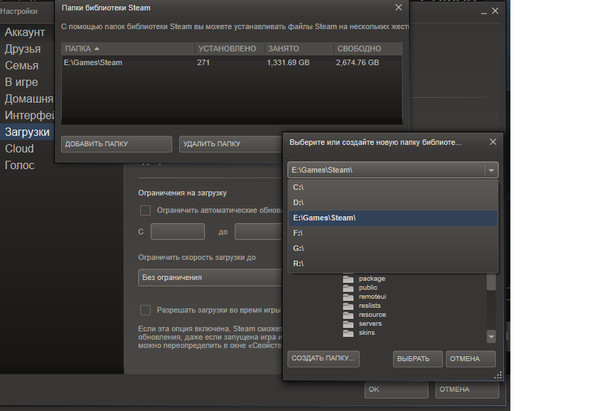Choose D:\ drive from the dropdown list

click(393, 203)
